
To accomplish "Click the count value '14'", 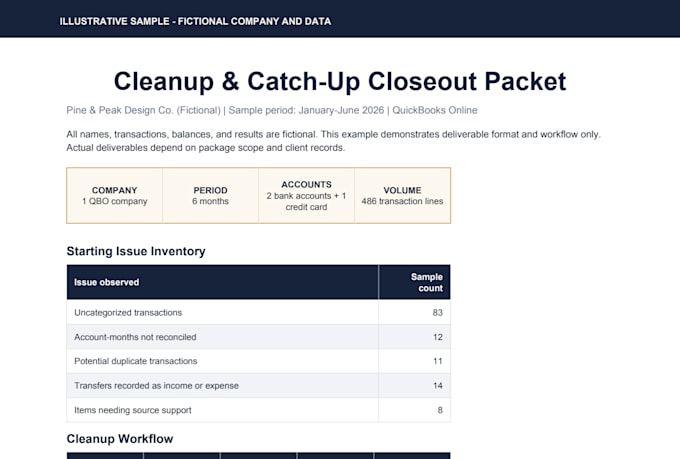I will point(438,385).
